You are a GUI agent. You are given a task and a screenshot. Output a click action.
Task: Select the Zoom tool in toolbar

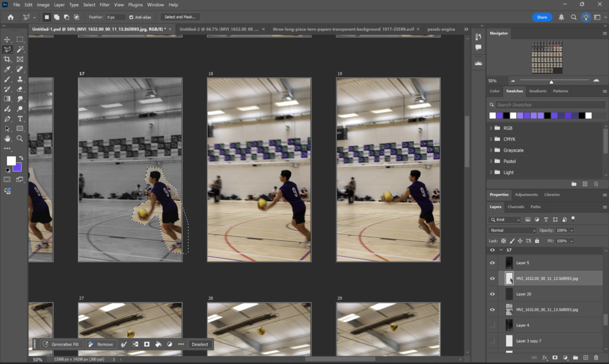point(20,138)
